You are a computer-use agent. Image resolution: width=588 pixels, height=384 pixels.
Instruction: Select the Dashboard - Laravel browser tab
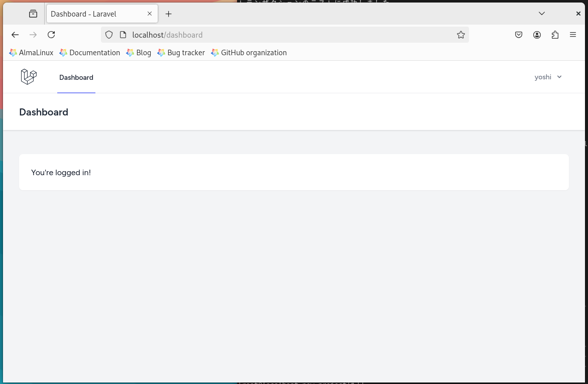95,14
